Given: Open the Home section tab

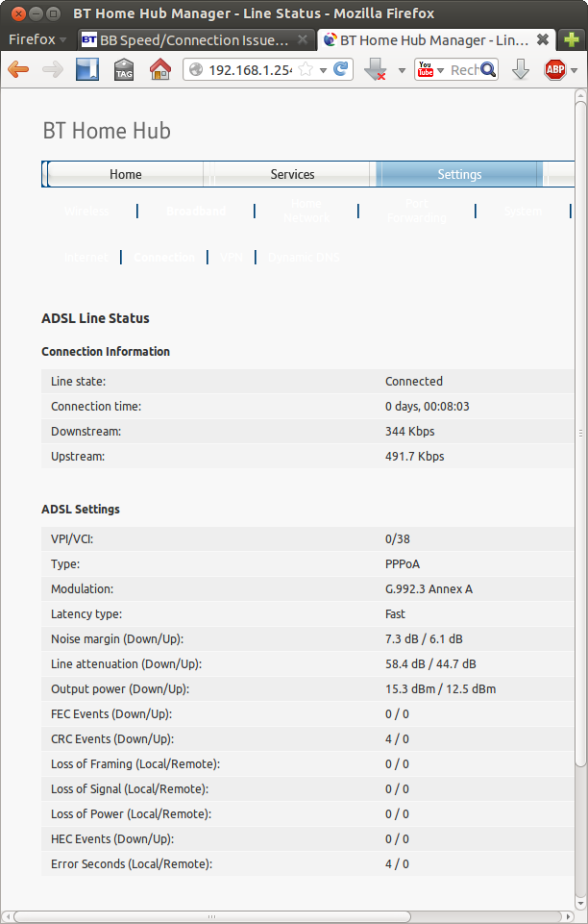Looking at the screenshot, I should click(x=125, y=174).
